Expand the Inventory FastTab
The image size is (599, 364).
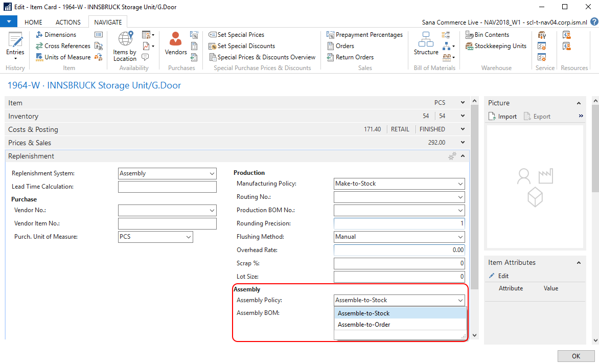point(463,116)
